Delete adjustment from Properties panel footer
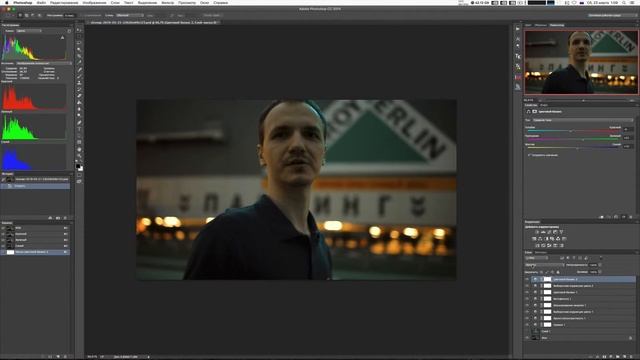The image size is (640, 360). [631, 217]
